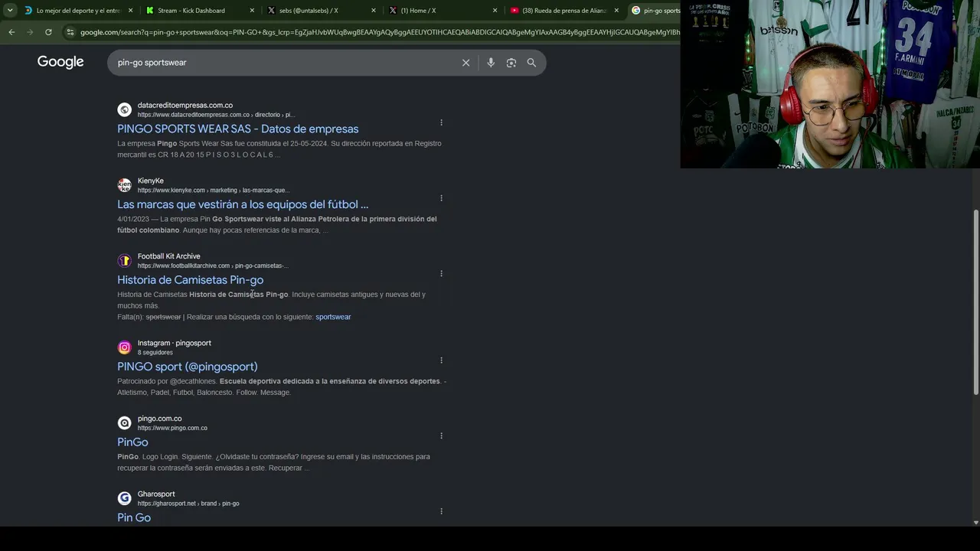Open the PinGo pingo.com.co result

click(132, 442)
